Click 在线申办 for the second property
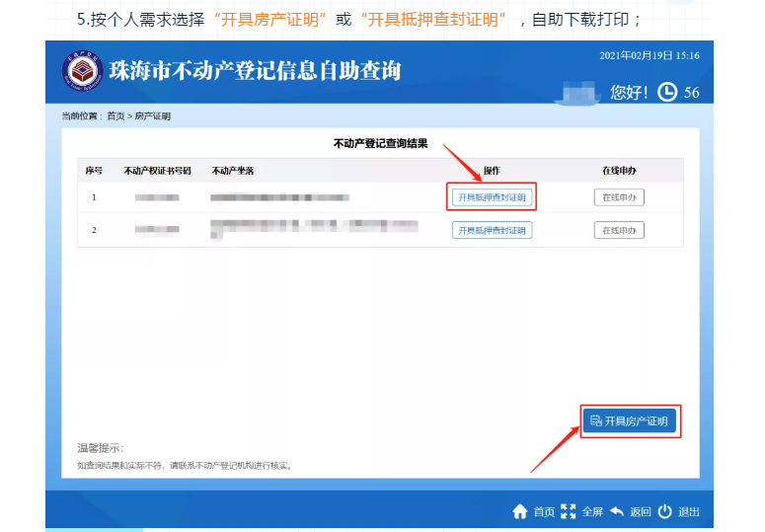The width and height of the screenshot is (765, 532). (x=619, y=230)
